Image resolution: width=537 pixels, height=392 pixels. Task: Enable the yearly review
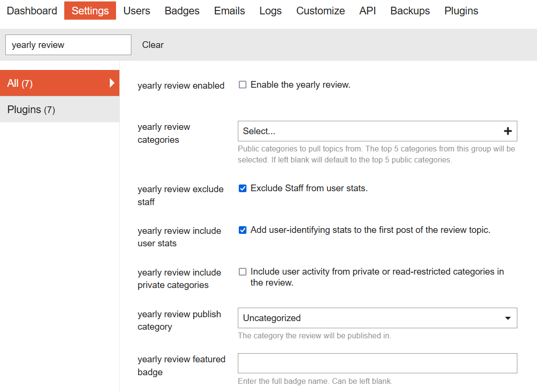tap(243, 84)
